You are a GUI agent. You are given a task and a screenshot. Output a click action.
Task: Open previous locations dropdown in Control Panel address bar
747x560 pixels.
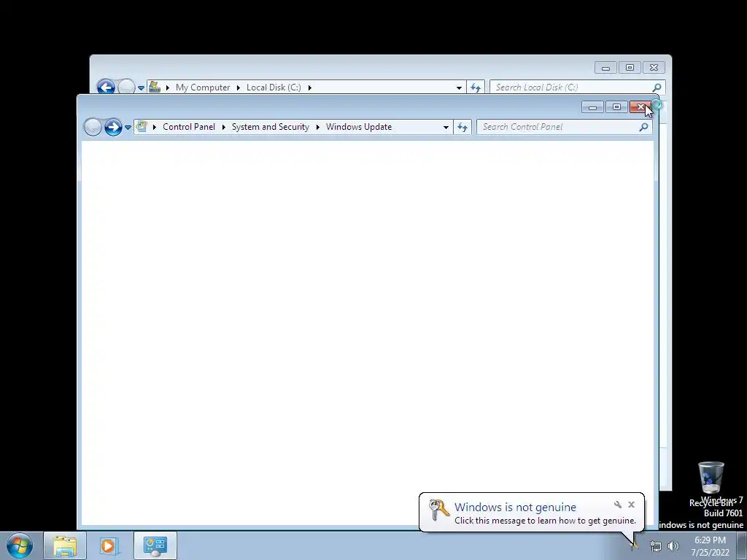coord(446,127)
